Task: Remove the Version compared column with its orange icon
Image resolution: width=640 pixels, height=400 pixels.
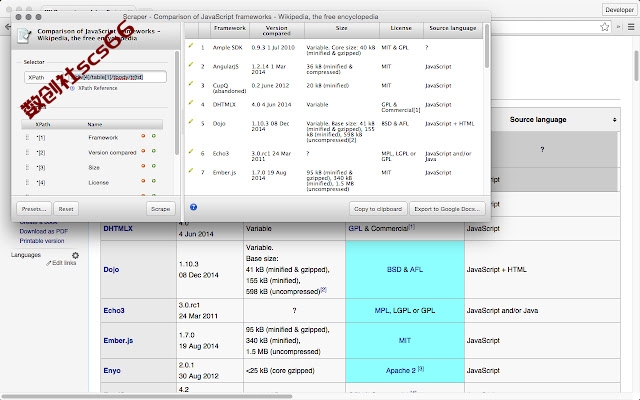Action: tap(143, 151)
